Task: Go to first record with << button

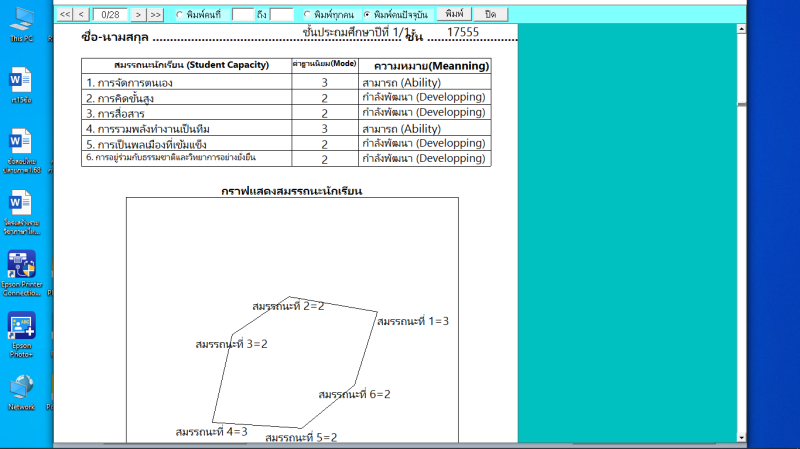Action: pos(65,15)
